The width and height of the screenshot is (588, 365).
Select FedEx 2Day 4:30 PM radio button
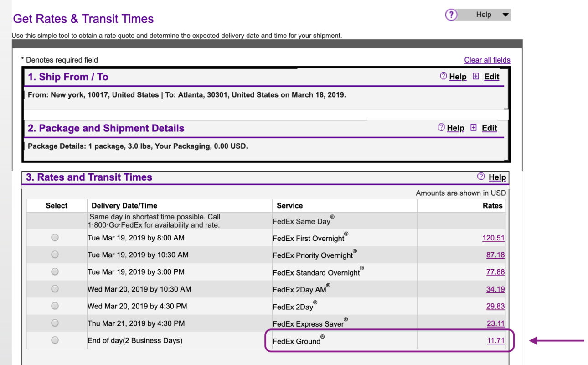click(x=55, y=306)
